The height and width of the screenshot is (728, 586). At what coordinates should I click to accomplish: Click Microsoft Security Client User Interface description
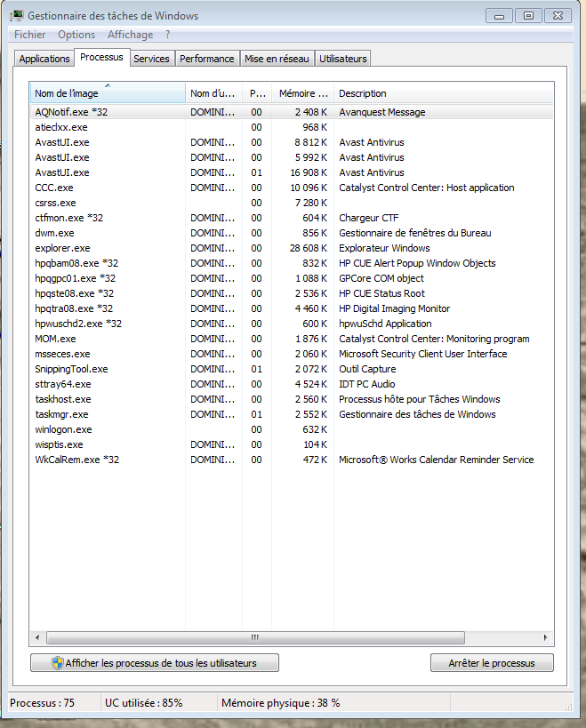(423, 354)
